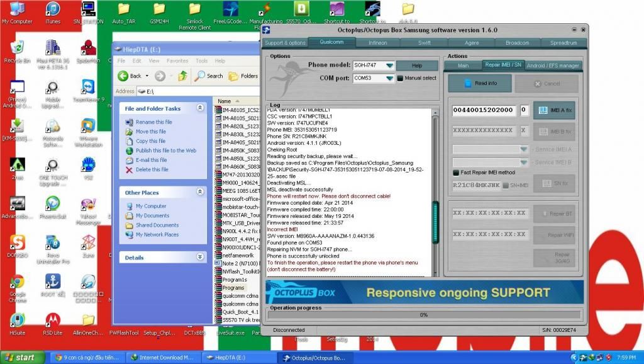Open Back button history dropdown arrow
This screenshot has width=644, height=364.
click(x=147, y=76)
